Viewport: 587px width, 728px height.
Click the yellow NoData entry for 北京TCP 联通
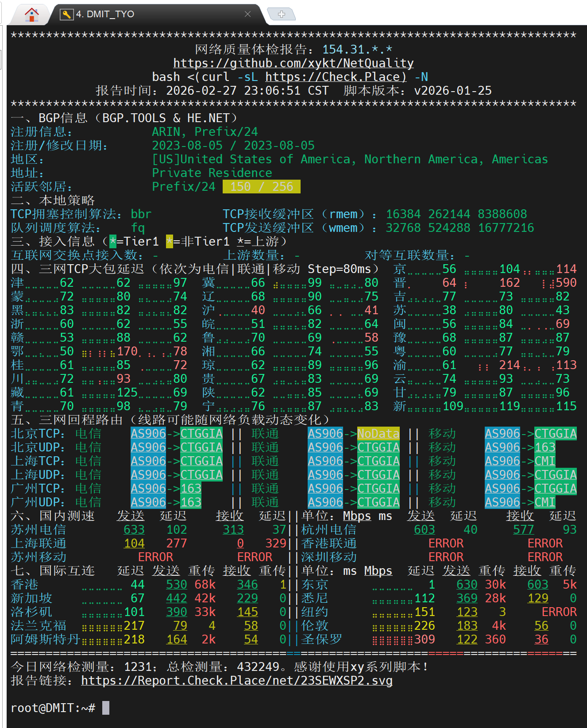tap(378, 434)
